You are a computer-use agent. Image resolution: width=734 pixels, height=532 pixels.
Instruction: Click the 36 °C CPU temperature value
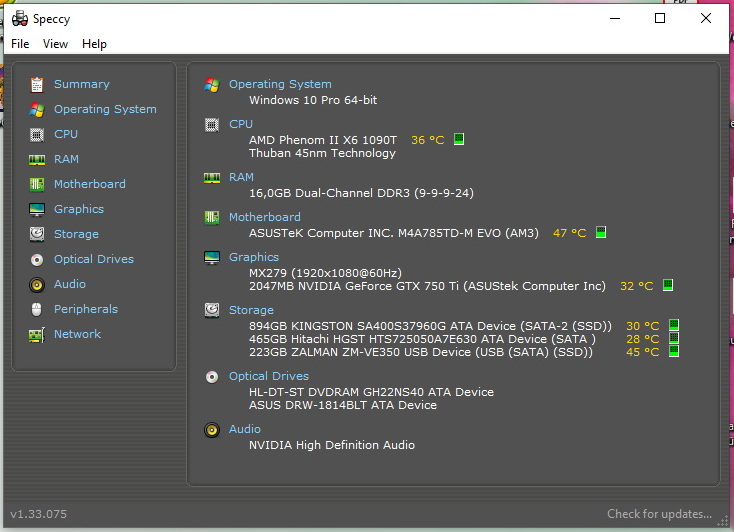(427, 140)
